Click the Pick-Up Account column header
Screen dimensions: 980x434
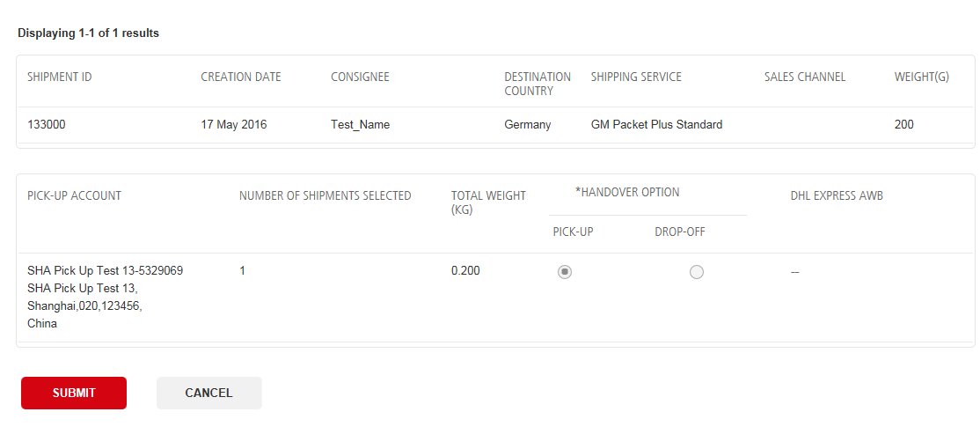(75, 196)
